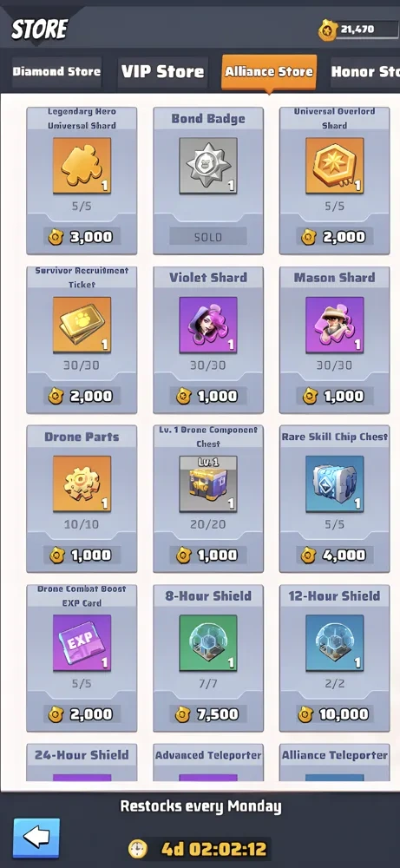
Task: Select the Rare Skill Chip Chest icon
Action: tap(335, 483)
